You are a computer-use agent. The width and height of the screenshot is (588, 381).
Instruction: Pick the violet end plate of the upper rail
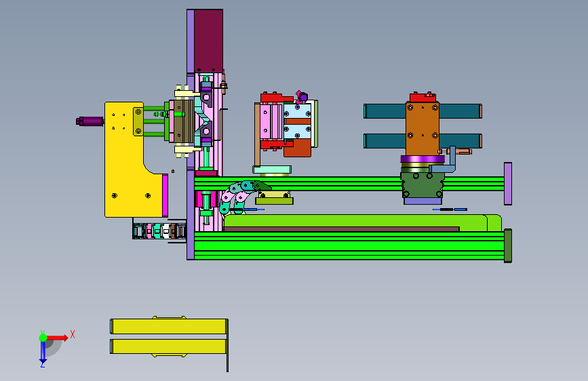pos(508,184)
